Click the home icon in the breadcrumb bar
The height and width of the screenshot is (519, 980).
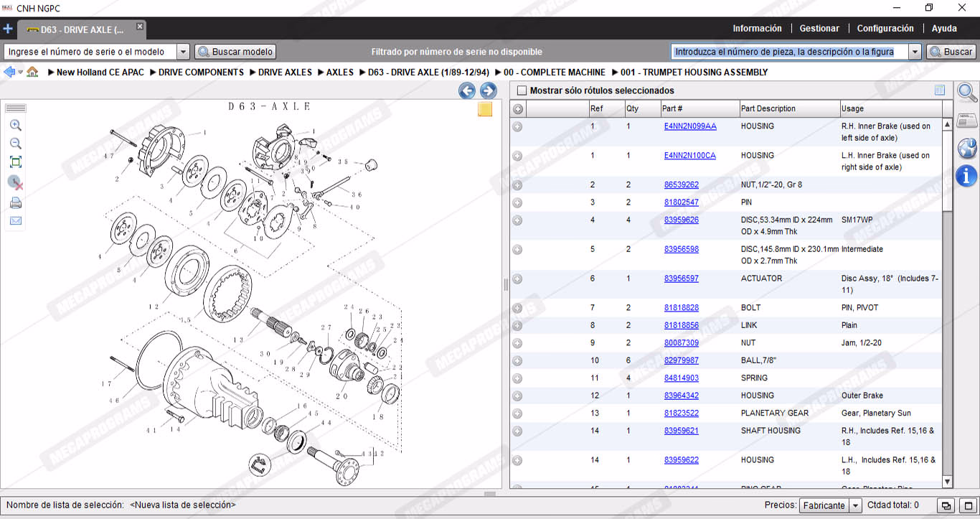click(x=32, y=73)
